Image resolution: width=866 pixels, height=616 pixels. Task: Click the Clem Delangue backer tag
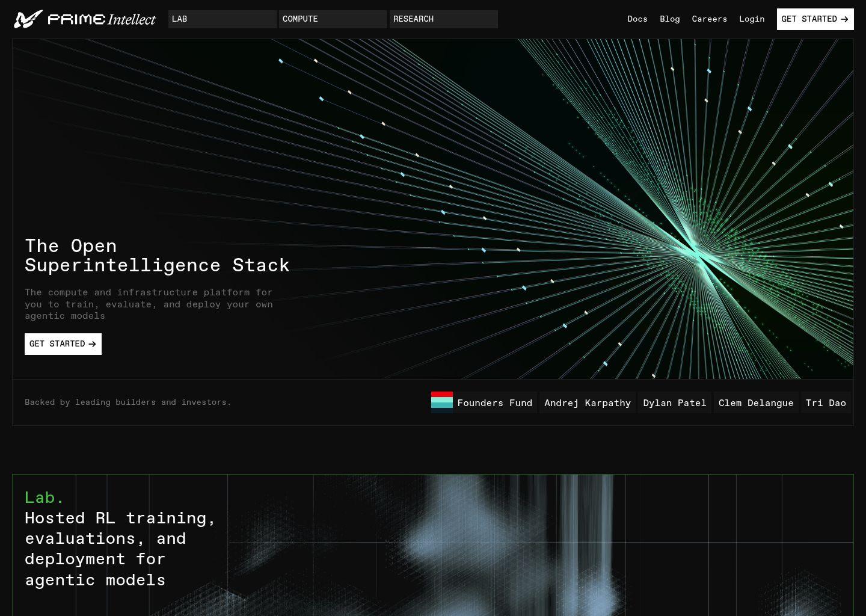(x=755, y=403)
